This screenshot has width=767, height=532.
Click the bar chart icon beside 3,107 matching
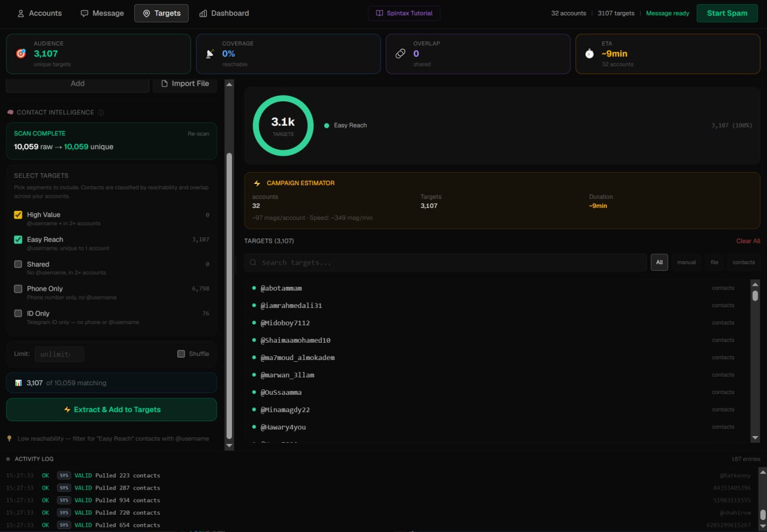click(x=19, y=383)
